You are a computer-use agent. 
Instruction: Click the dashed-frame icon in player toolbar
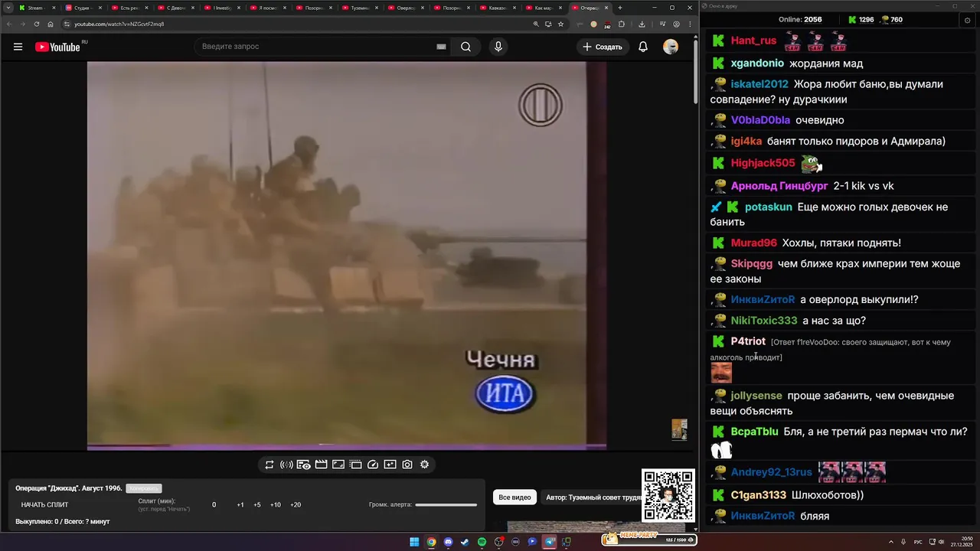pos(355,465)
